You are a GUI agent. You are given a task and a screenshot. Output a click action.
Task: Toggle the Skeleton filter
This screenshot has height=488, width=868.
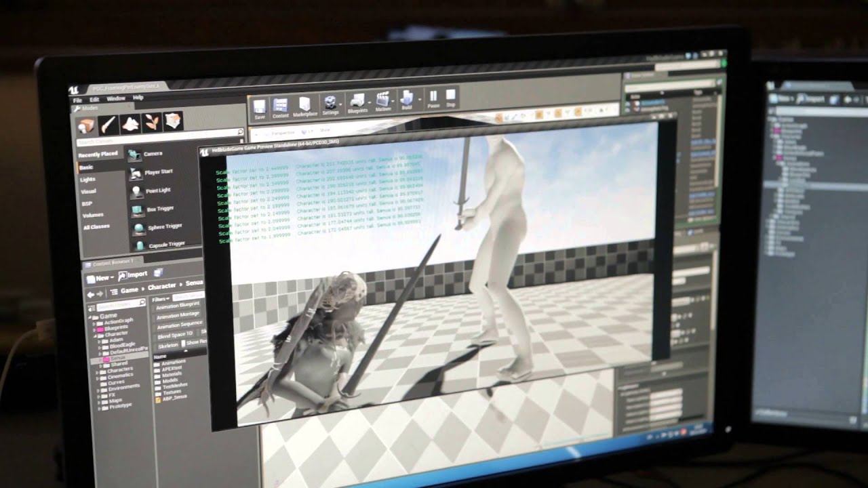(x=168, y=345)
